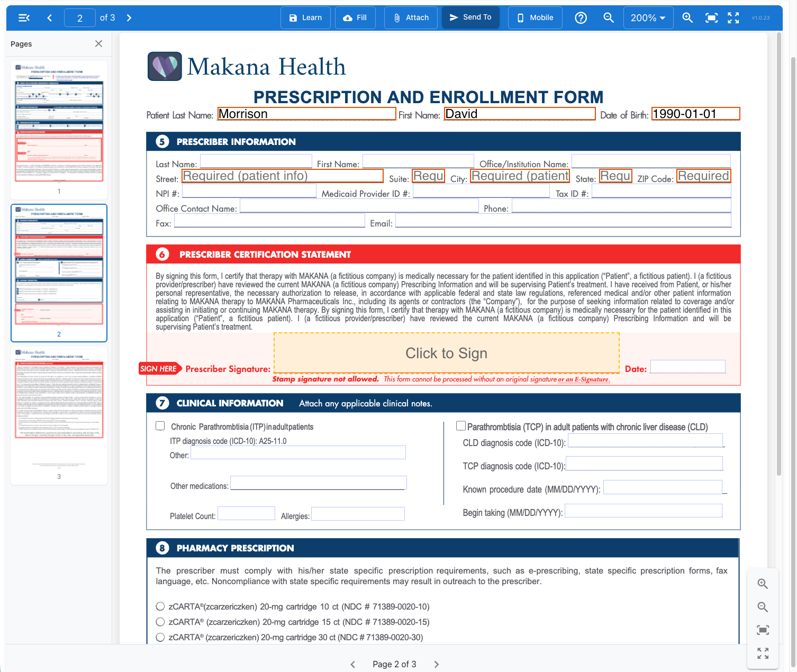Select zCARTA 20-mg cartridge 15 ct option
This screenshot has height=672, width=797.
coord(160,622)
